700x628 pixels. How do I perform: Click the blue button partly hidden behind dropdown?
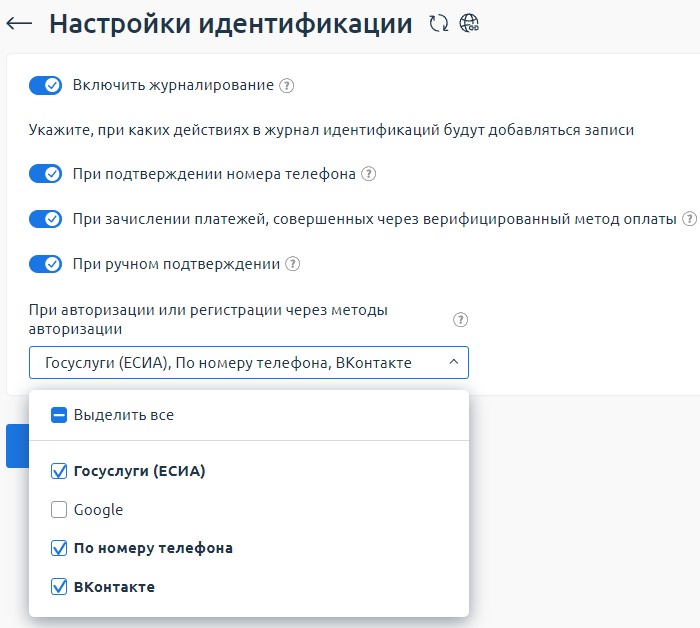click(17, 446)
